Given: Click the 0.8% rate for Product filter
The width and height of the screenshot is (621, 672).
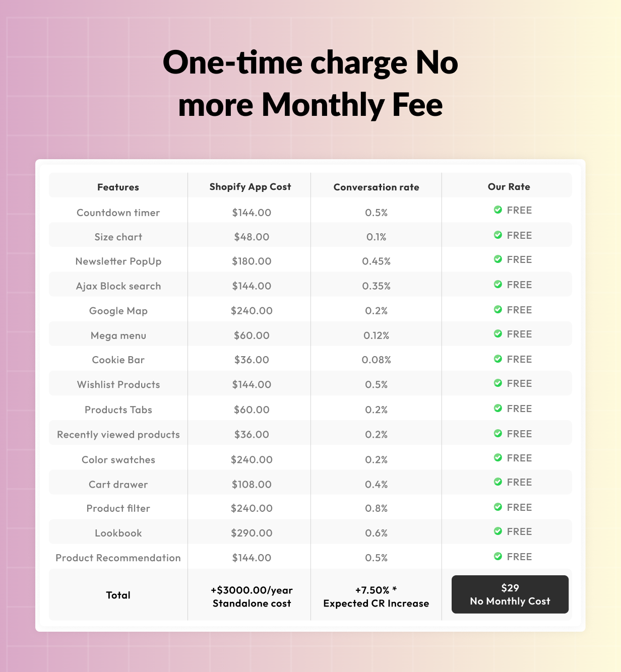Looking at the screenshot, I should point(376,508).
